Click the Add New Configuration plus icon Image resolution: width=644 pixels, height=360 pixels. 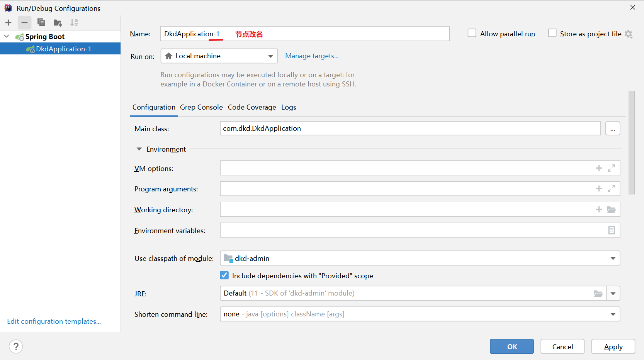coord(8,23)
